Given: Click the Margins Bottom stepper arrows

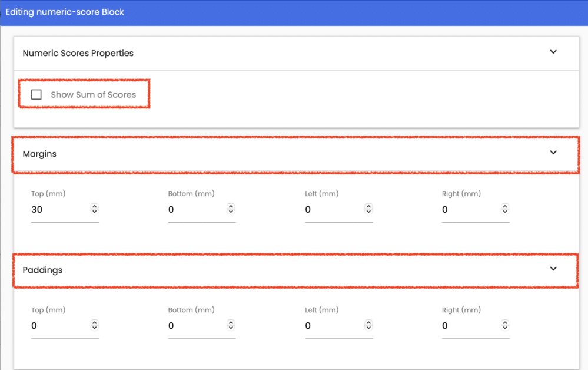Looking at the screenshot, I should click(231, 209).
